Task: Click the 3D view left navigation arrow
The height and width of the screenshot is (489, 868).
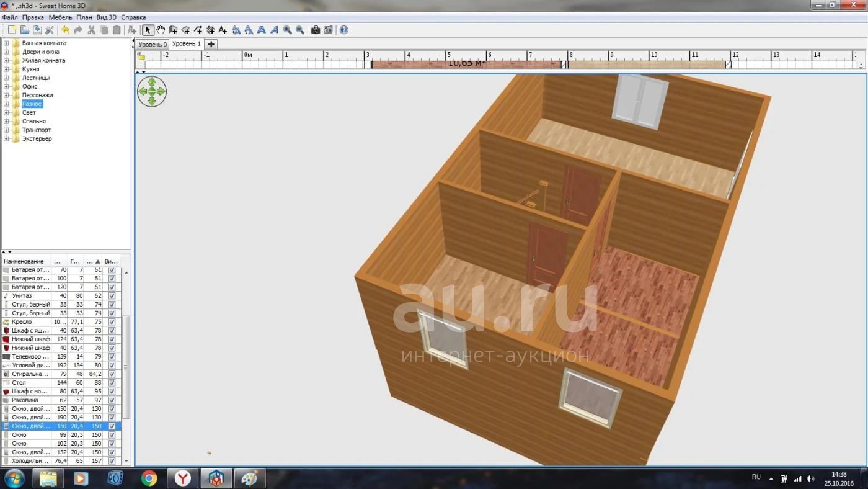Action: 143,91
